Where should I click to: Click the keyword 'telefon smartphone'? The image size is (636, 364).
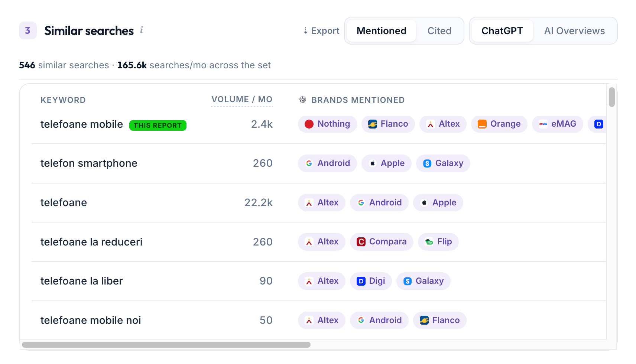point(89,163)
